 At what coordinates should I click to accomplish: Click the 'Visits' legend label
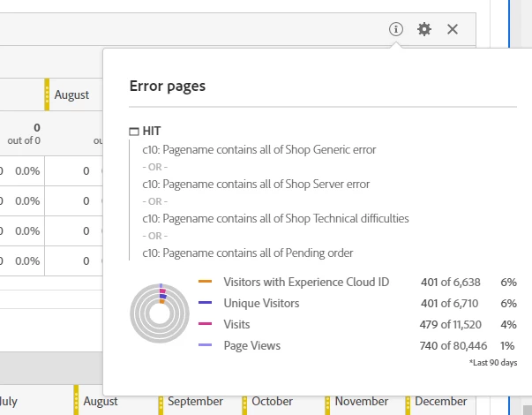(x=236, y=324)
